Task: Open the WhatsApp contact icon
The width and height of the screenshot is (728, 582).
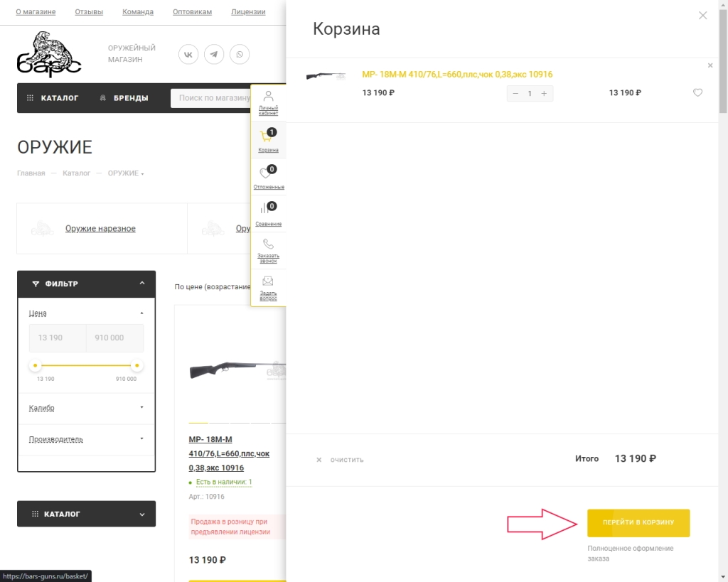Action: pos(240,54)
